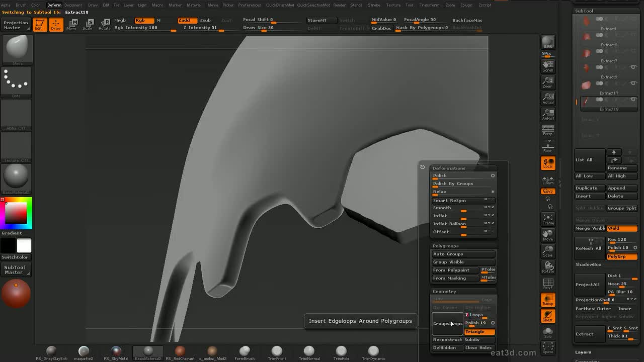Toggle L.Sym local symmetry icon
Image resolution: width=644 pixels, height=362 pixels.
(548, 180)
